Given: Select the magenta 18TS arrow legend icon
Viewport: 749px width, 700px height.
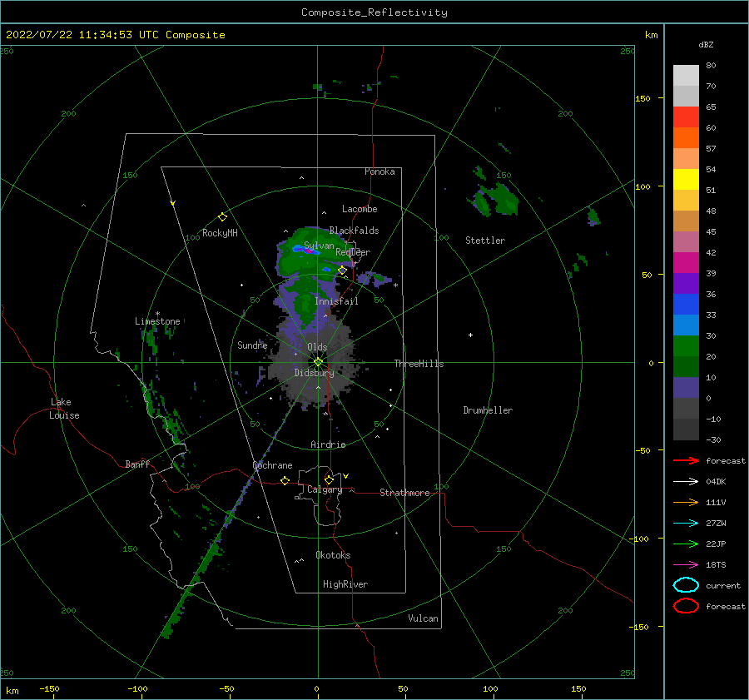Looking at the screenshot, I should 686,565.
